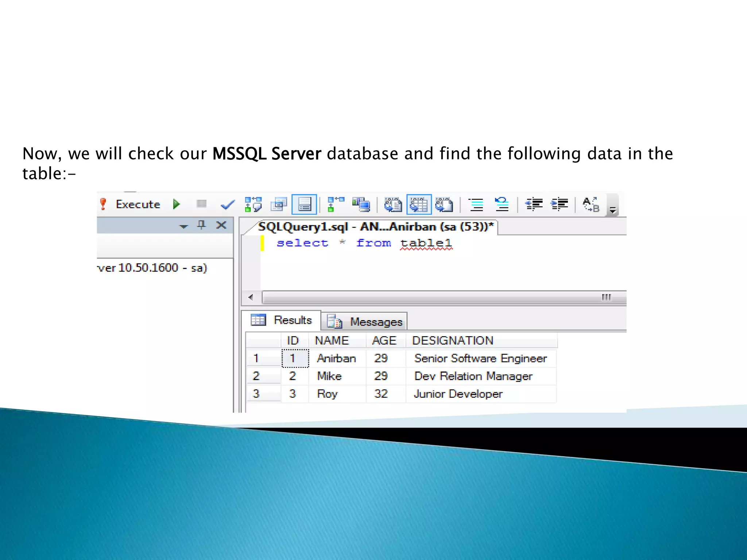Select the results grid top-left corner cell

coord(263,341)
